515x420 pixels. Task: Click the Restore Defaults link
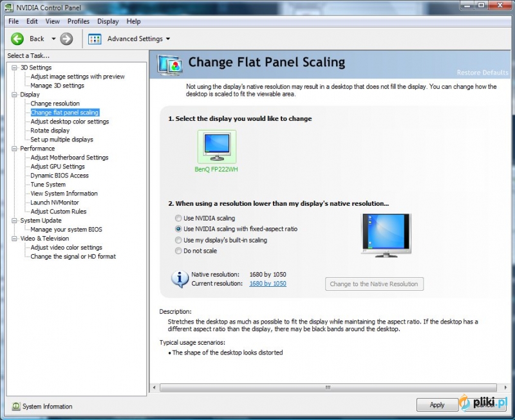point(482,73)
